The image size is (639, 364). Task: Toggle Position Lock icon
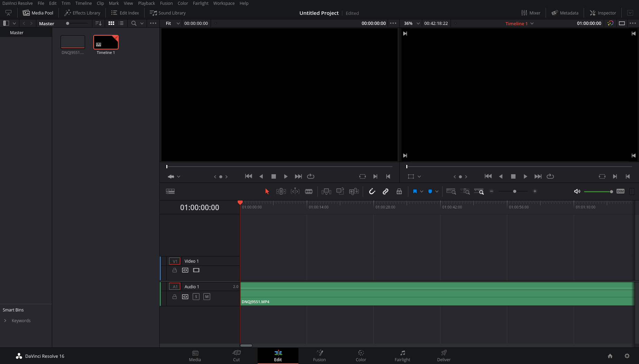[x=399, y=191]
